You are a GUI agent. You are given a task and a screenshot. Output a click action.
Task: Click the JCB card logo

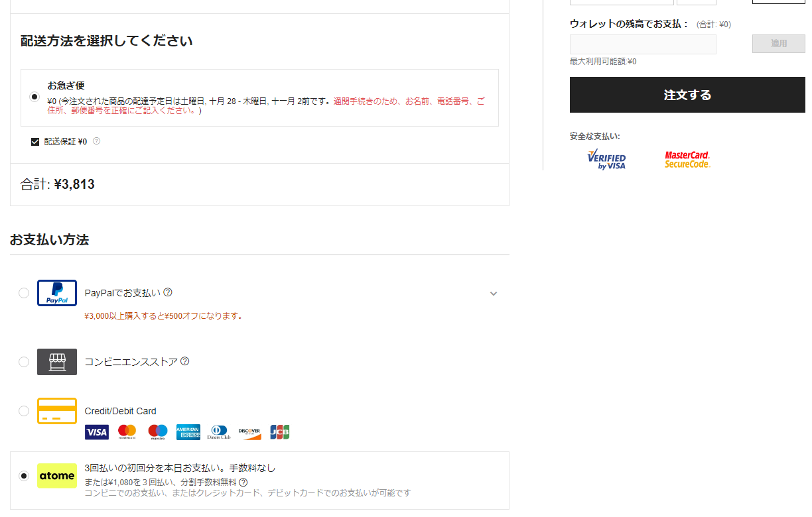pyautogui.click(x=279, y=432)
